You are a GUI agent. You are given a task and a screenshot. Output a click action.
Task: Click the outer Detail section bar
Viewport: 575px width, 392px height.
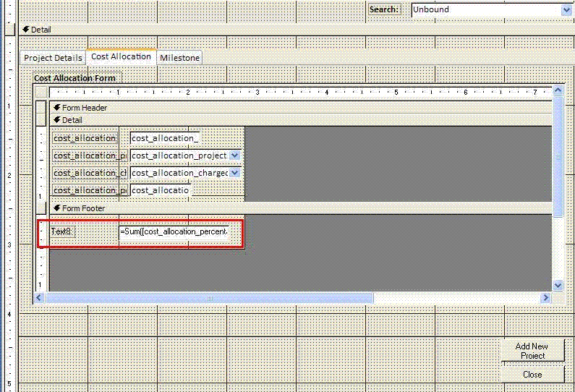[x=297, y=30]
